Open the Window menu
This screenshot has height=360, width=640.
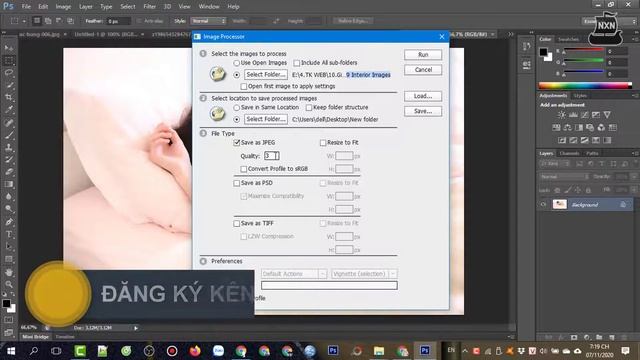(x=209, y=7)
